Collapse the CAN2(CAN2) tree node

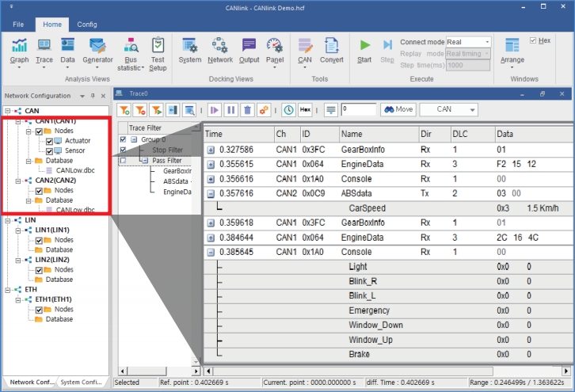pos(18,181)
